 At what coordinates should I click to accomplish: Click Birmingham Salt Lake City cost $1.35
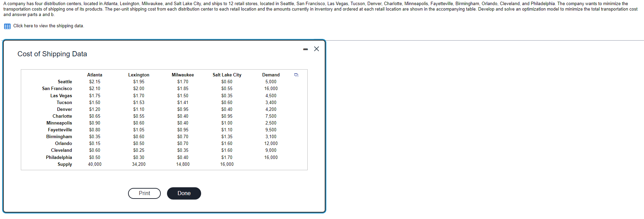[x=227, y=137]
